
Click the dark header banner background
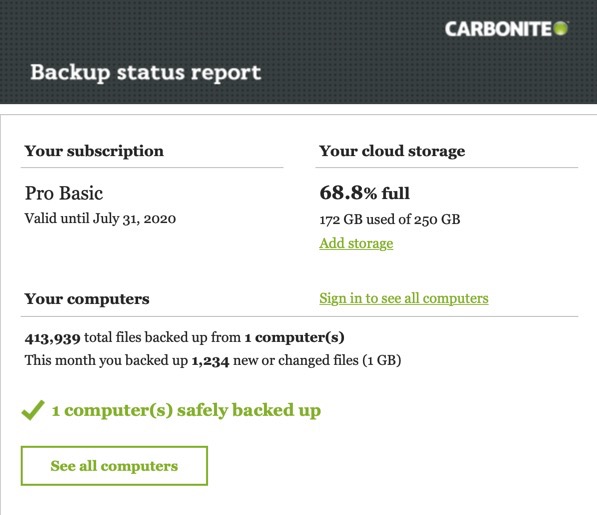click(x=298, y=52)
